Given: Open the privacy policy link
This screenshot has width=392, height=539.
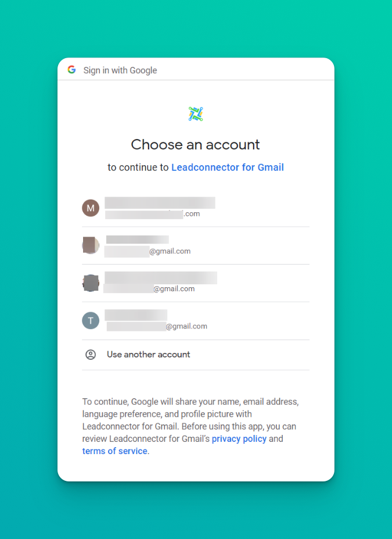Looking at the screenshot, I should pyautogui.click(x=239, y=439).
